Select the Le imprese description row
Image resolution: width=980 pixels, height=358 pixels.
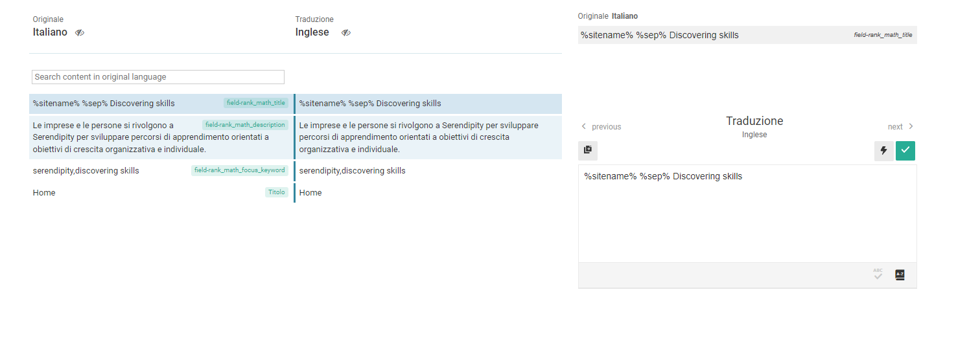295,137
